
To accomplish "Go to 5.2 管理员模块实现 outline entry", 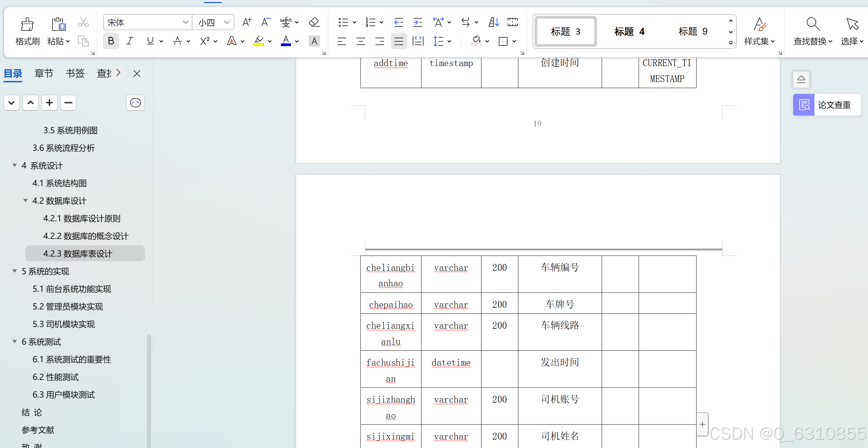I will [67, 306].
